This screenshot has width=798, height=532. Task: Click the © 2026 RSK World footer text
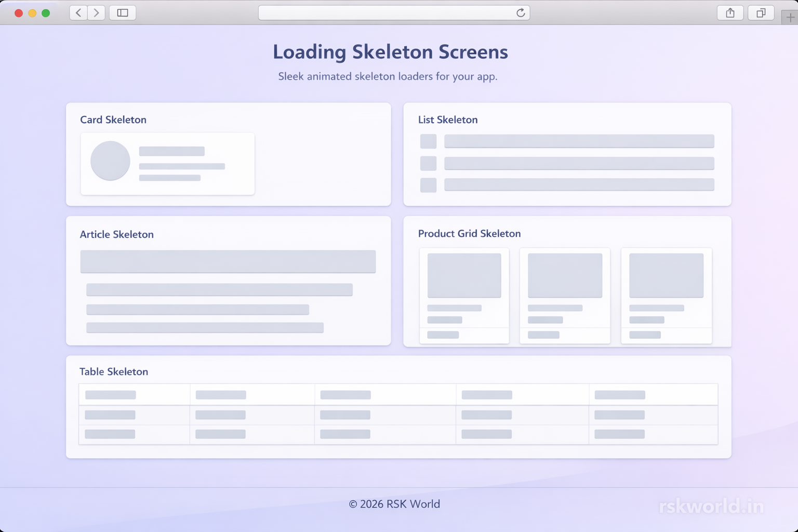click(395, 503)
